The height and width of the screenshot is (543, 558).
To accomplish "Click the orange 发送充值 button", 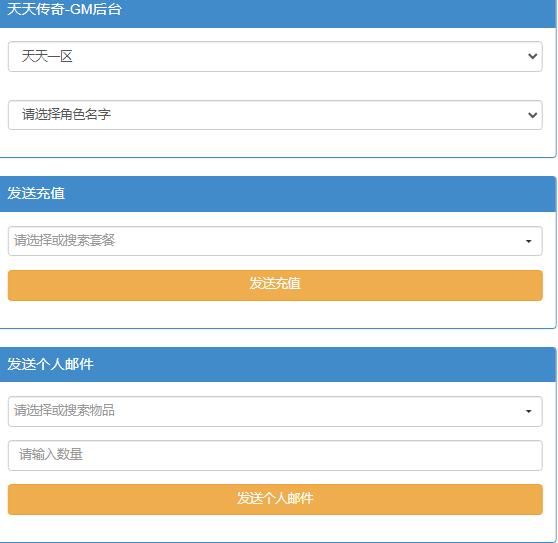I will (275, 285).
